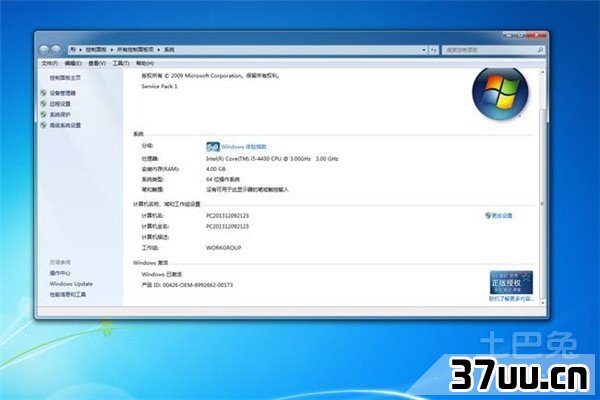Click the 计算机名 value PC201312092123
The height and width of the screenshot is (400, 600).
tap(227, 216)
